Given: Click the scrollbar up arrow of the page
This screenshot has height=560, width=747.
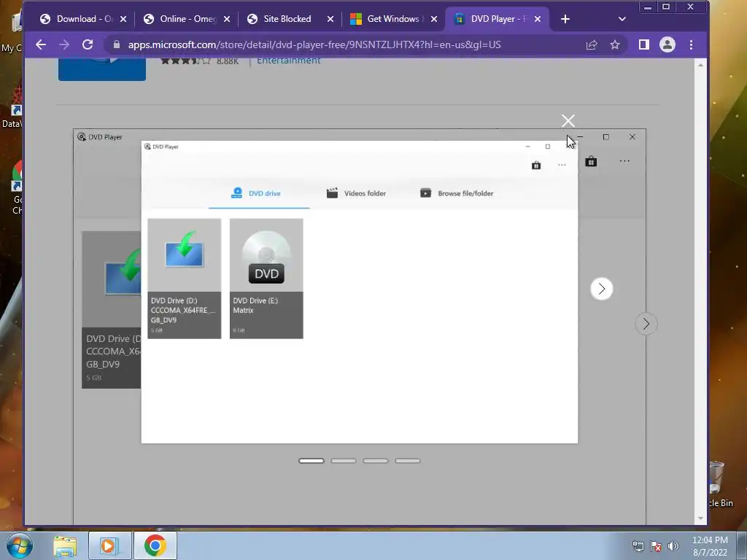Looking at the screenshot, I should click(700, 65).
